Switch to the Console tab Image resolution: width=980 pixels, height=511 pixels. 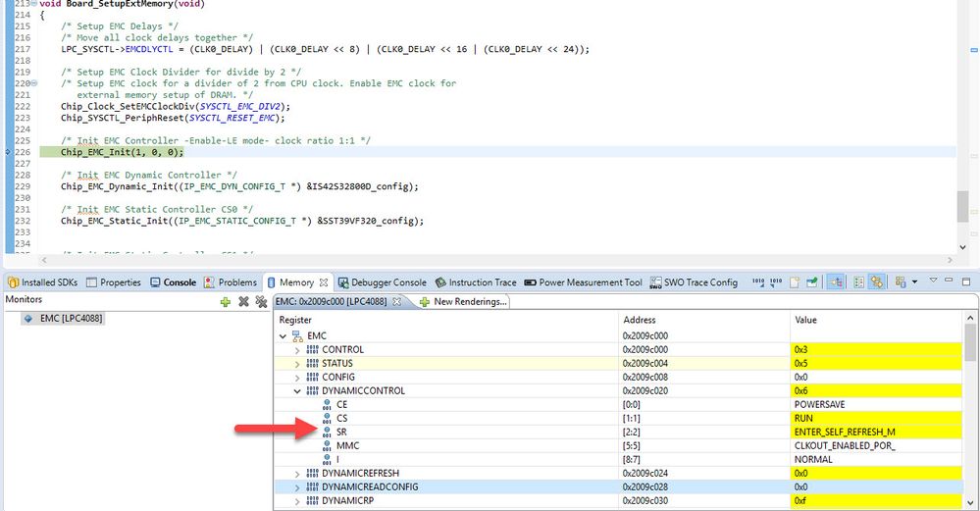pyautogui.click(x=173, y=282)
